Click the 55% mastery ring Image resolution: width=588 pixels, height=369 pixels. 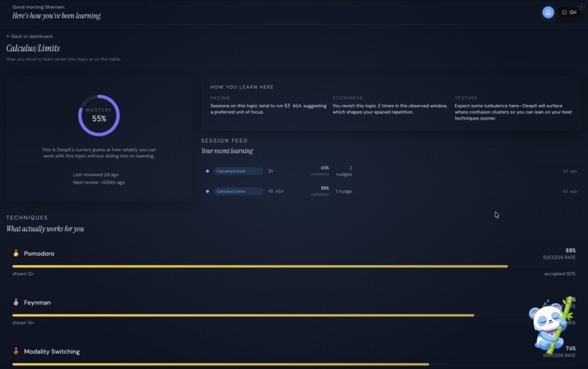click(98, 115)
